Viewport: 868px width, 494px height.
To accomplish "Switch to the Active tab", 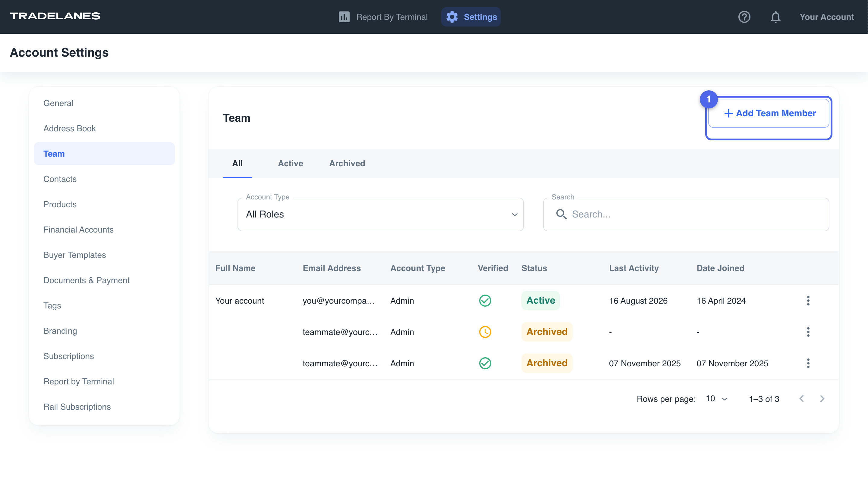I will (x=291, y=164).
